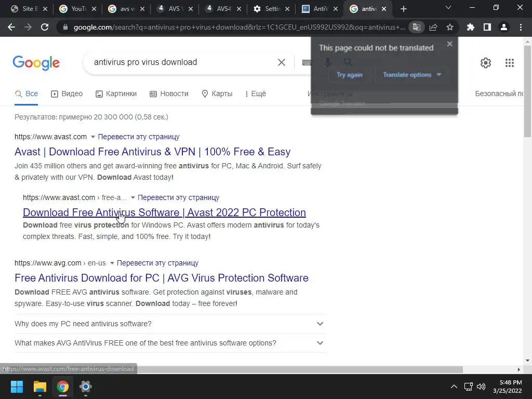Switch to the Новости search tab
This screenshot has height=399, width=532.
click(x=169, y=94)
